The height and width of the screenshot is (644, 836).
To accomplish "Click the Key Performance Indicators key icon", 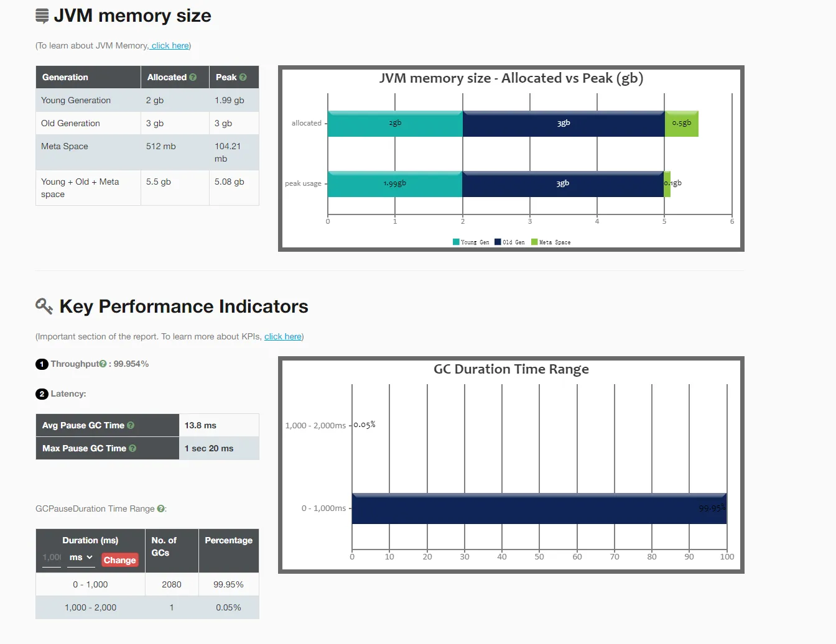I will click(44, 306).
